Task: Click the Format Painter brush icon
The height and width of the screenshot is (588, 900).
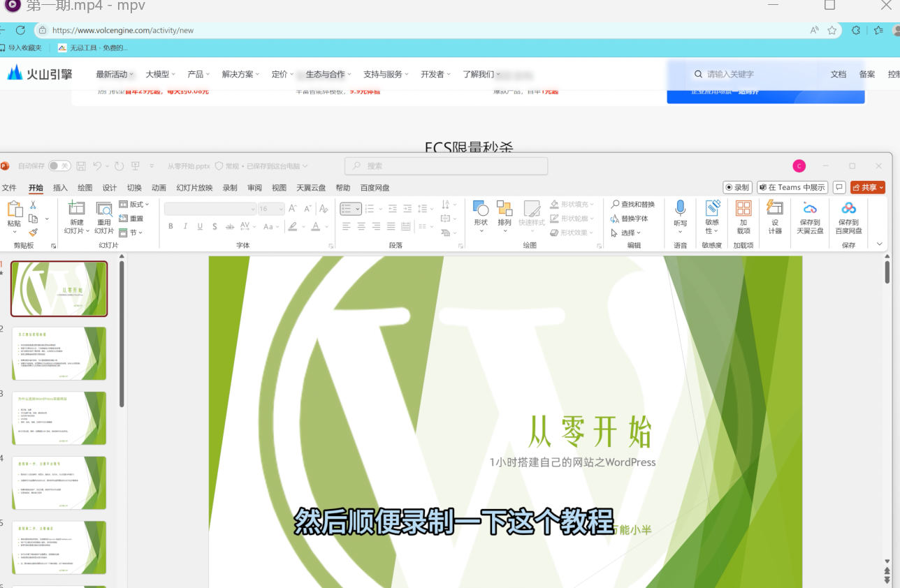Action: pos(33,233)
